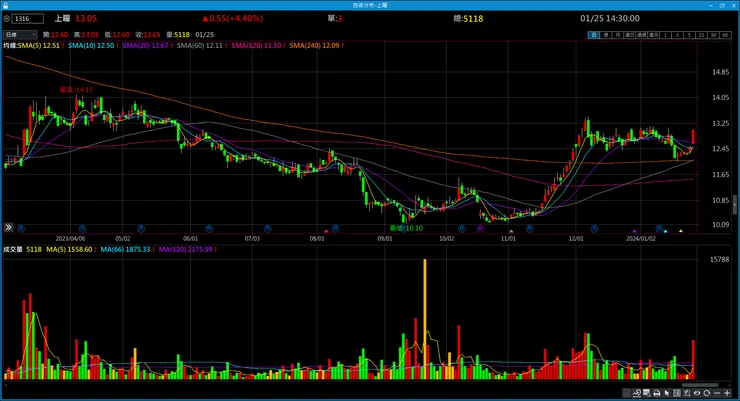Click the horizontal chart scrollbar thumb
The image size is (740, 401).
click(x=700, y=385)
